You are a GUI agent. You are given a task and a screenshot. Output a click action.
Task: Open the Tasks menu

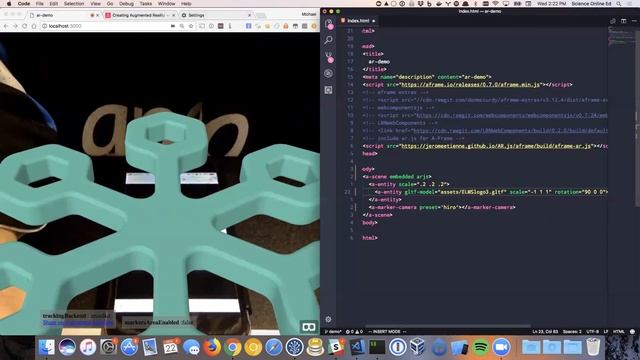(146, 4)
